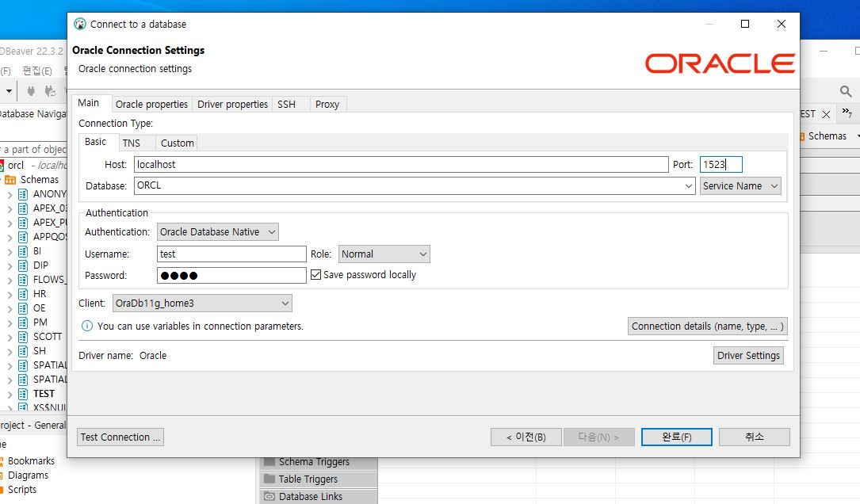The width and height of the screenshot is (860, 504).
Task: Toggle Save password locally checkbox
Action: click(x=316, y=275)
